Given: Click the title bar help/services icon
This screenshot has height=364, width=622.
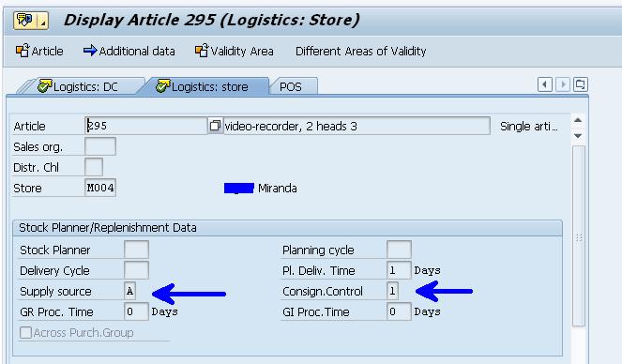Looking at the screenshot, I should tap(25, 21).
